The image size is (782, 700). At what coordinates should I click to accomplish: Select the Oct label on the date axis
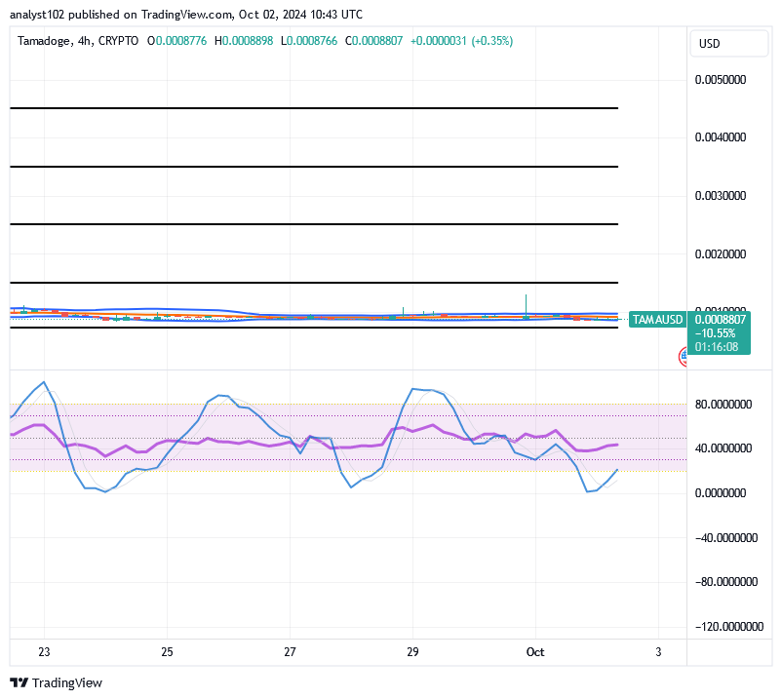point(536,651)
